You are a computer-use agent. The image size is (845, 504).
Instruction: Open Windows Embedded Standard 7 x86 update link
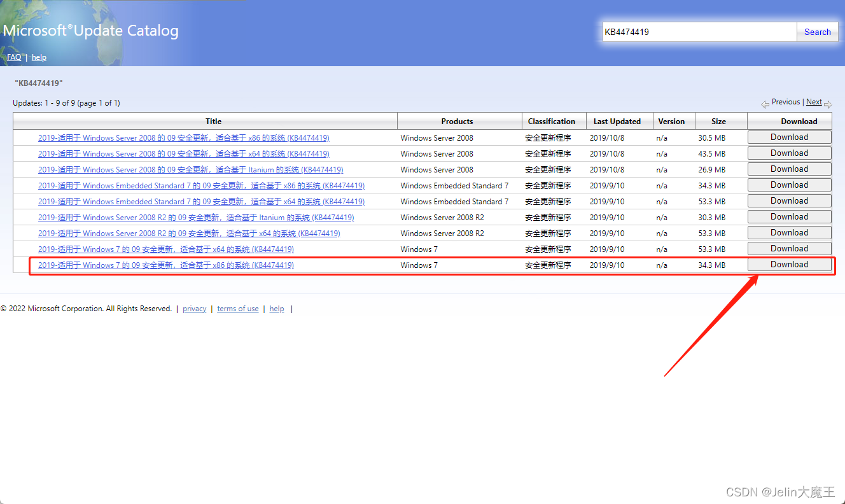click(201, 186)
